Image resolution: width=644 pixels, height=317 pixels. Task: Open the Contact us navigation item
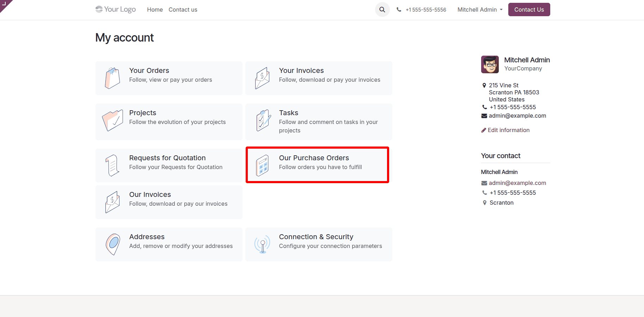point(183,10)
